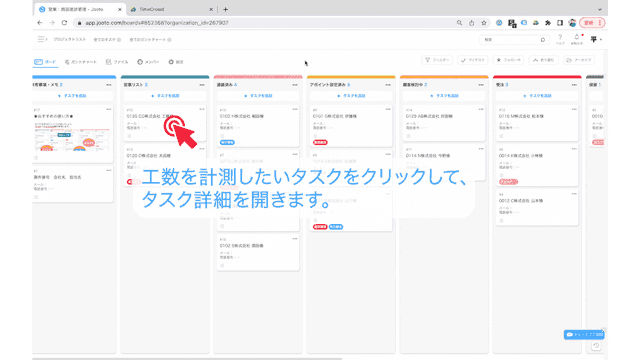
Task: Switch to the ガントチャート tab
Action: [80, 62]
